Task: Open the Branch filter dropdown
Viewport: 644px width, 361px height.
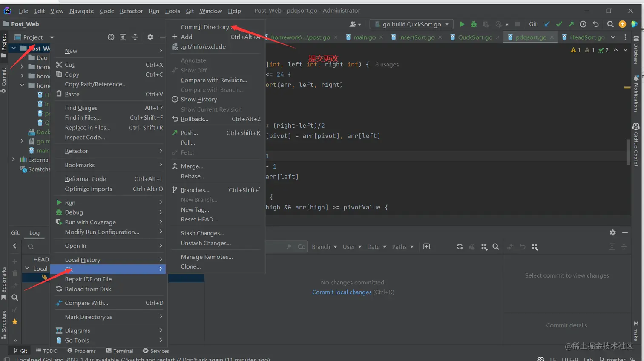Action: (x=325, y=247)
